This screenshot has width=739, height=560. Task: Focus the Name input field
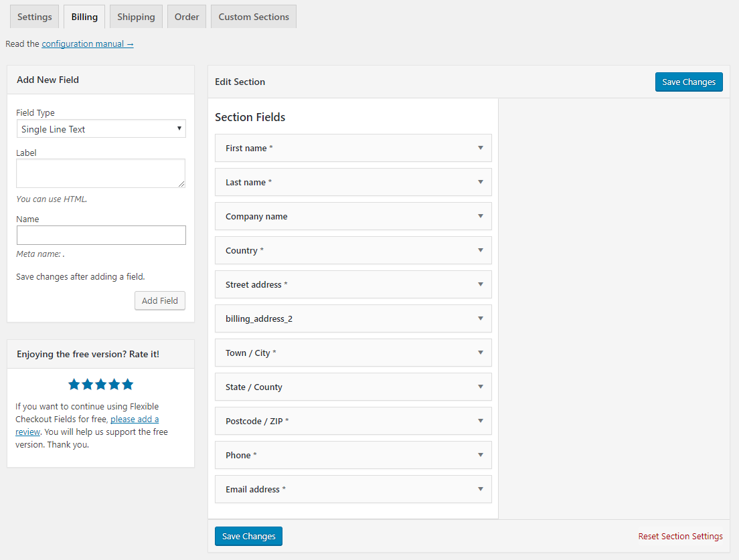point(101,235)
